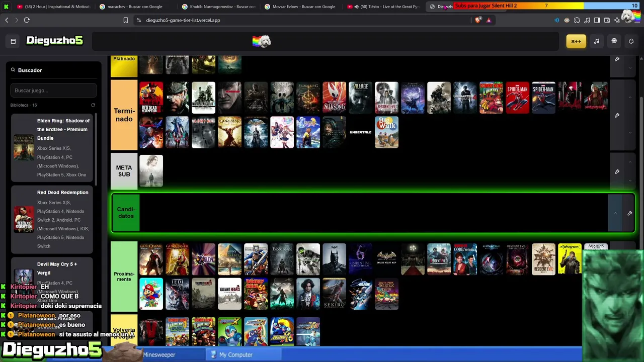The height and width of the screenshot is (362, 644).
Task: Click the Terminado tier label
Action: click(124, 115)
